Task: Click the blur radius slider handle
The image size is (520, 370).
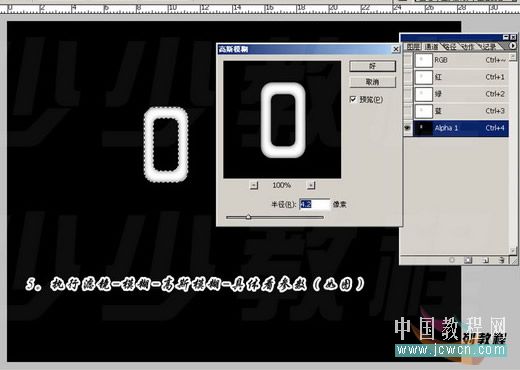Action: [x=248, y=217]
